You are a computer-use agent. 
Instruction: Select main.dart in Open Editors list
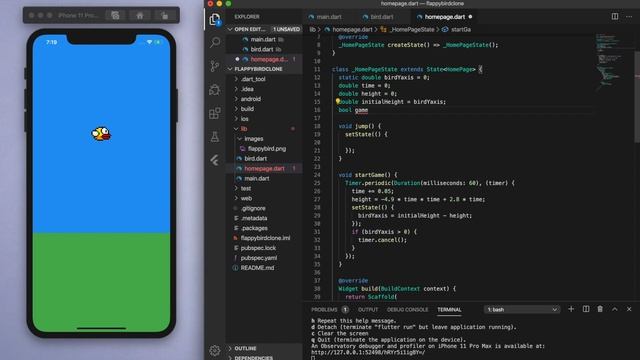click(x=263, y=40)
